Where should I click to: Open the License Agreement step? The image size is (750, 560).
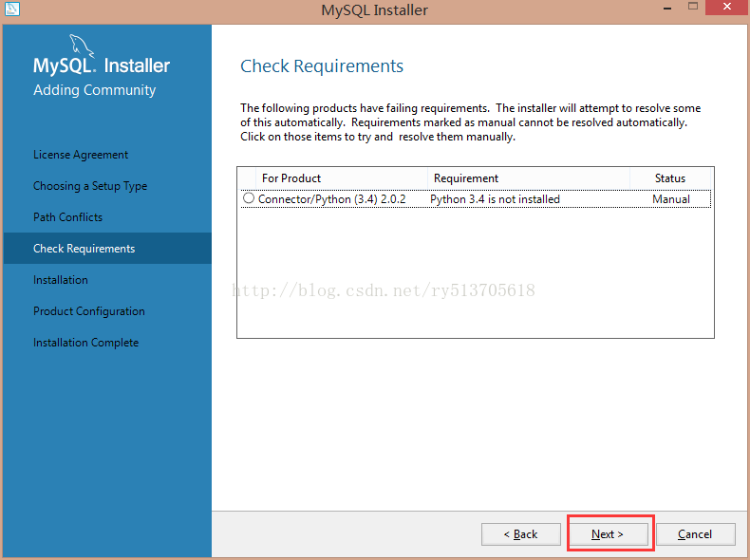[x=81, y=155]
